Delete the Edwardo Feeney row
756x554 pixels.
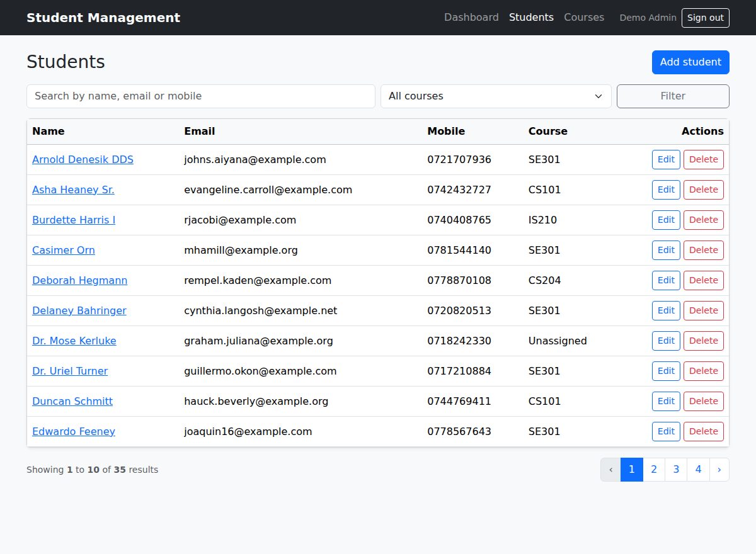point(704,432)
